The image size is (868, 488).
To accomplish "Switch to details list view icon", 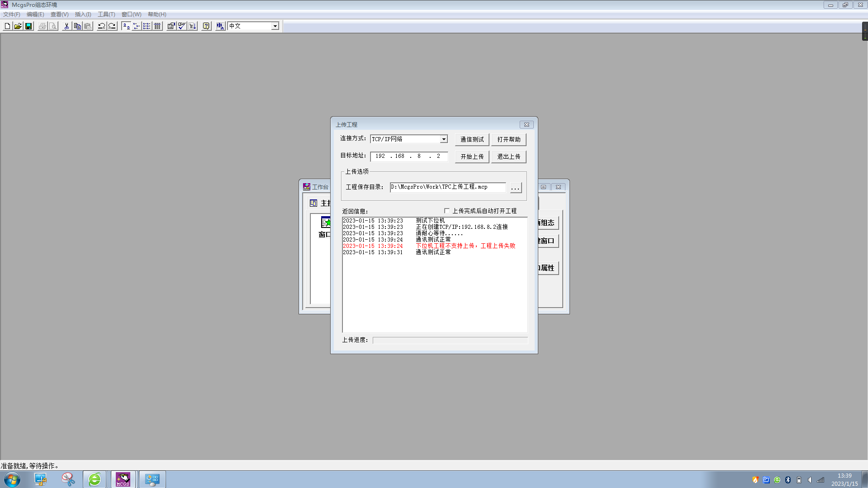I will pos(157,26).
